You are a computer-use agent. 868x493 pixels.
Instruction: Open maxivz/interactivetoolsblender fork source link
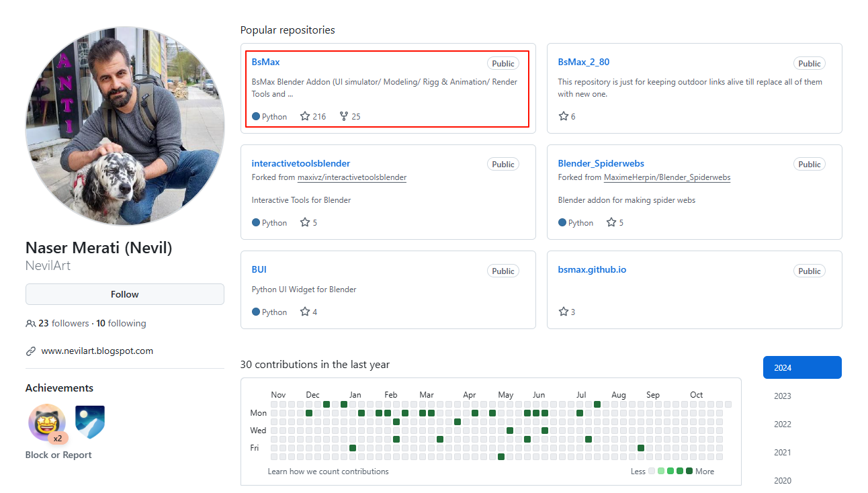352,177
